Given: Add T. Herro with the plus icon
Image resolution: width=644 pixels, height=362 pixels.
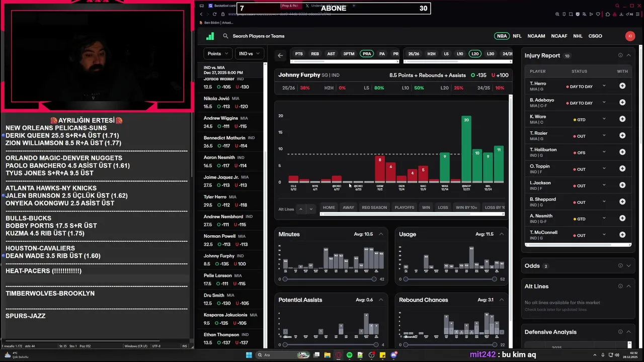Looking at the screenshot, I should 622,86.
